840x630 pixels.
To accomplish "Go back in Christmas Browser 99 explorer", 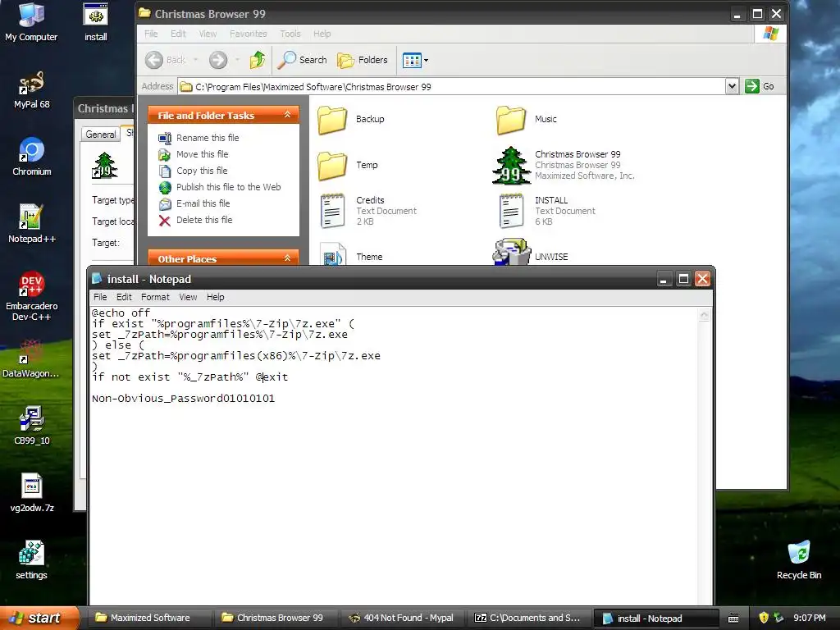I will click(x=166, y=60).
